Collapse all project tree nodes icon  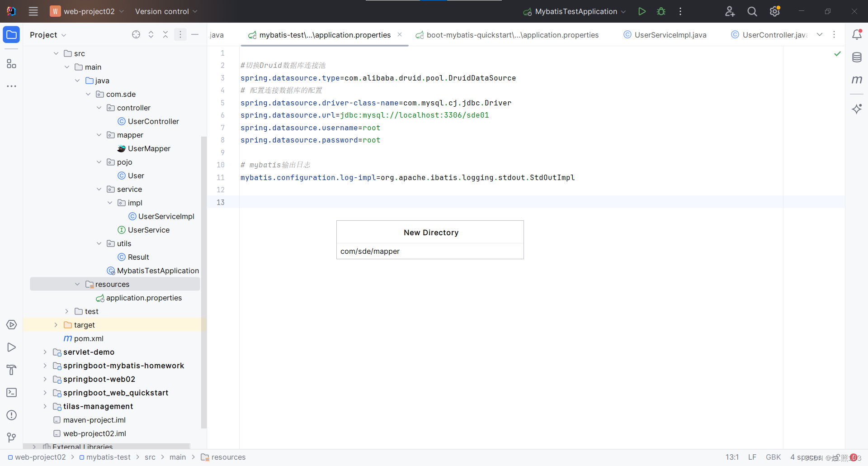165,34
